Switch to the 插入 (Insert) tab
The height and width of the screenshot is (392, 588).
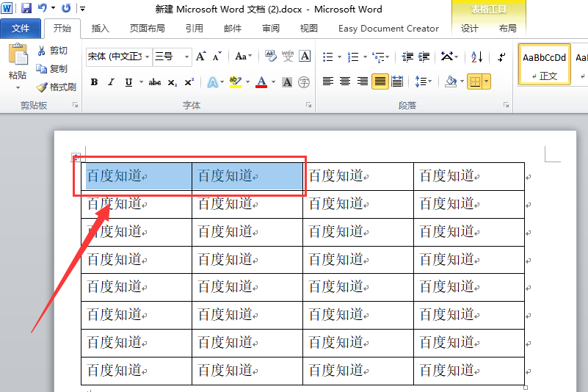tap(100, 29)
